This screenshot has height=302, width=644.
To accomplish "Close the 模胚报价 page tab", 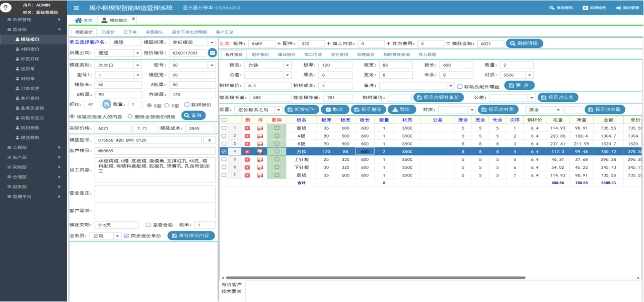I will click(x=133, y=19).
